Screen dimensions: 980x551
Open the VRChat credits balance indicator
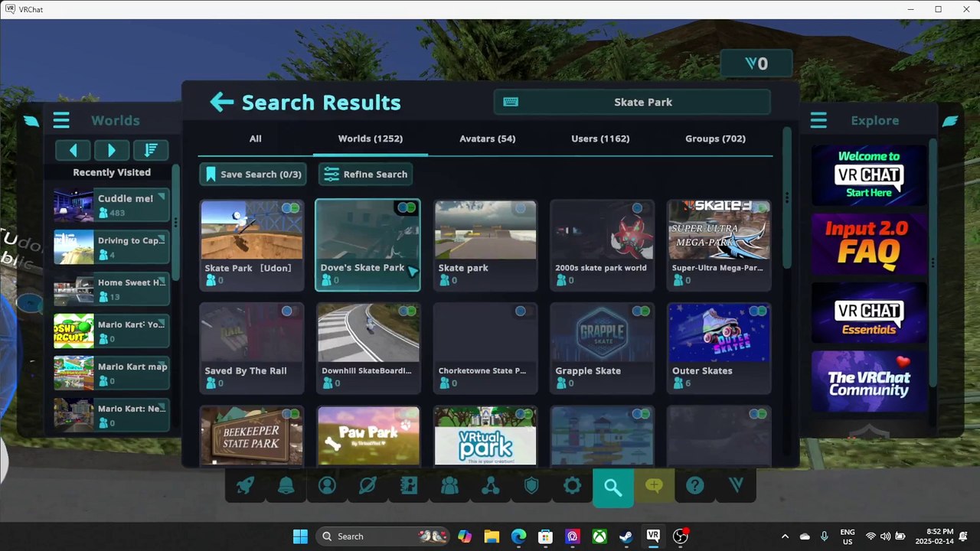click(x=756, y=64)
